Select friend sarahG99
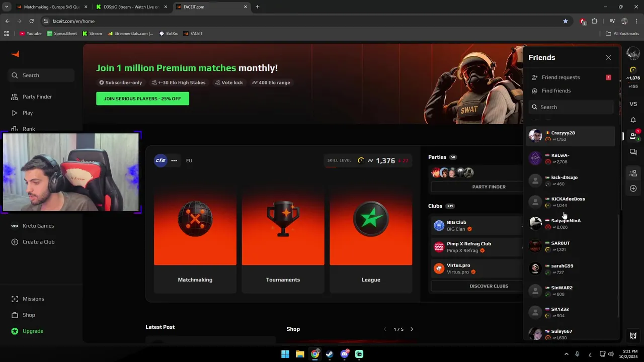Image resolution: width=644 pixels, height=362 pixels. (x=571, y=269)
